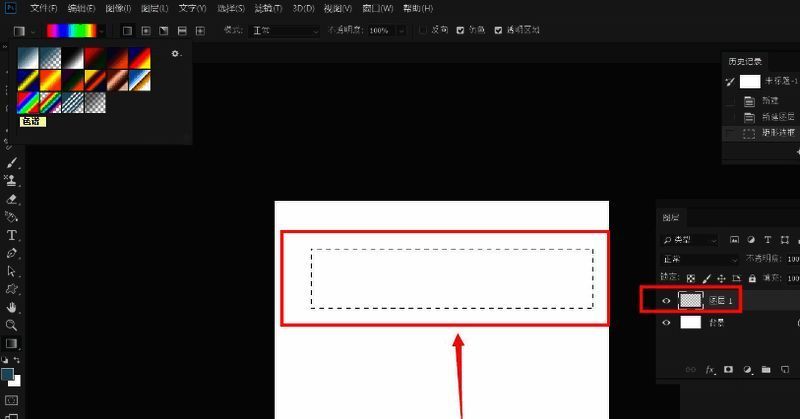Open the tool preset picker arrow
This screenshot has width=800, height=419.
tap(33, 32)
